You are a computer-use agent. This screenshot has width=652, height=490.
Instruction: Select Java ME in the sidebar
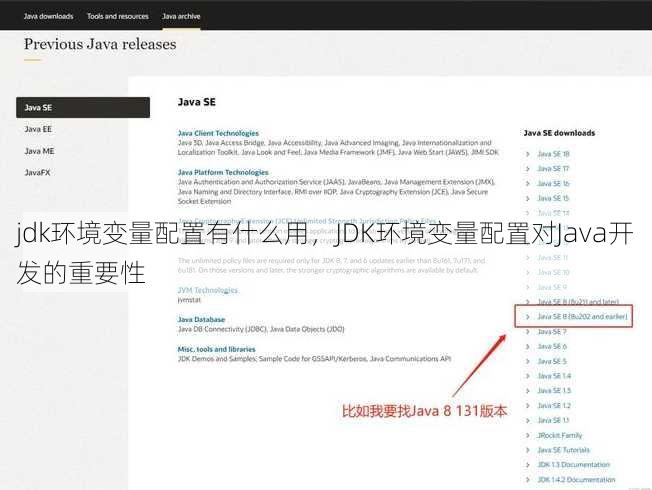click(39, 151)
